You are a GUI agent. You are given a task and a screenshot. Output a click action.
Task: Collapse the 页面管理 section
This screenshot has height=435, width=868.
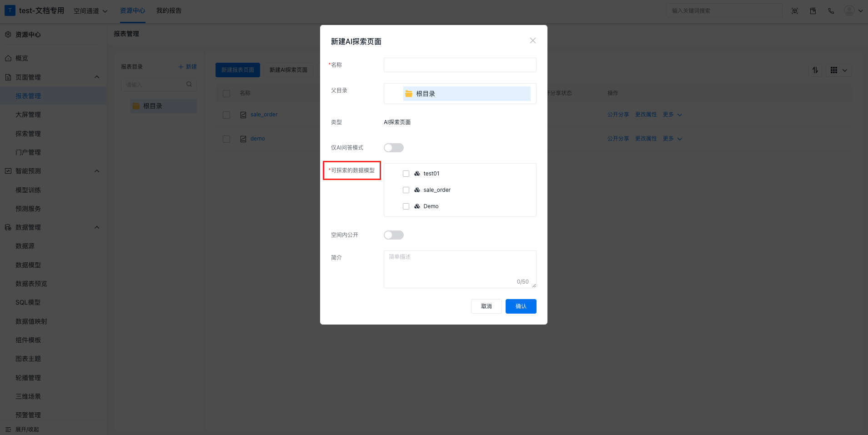[x=97, y=77]
